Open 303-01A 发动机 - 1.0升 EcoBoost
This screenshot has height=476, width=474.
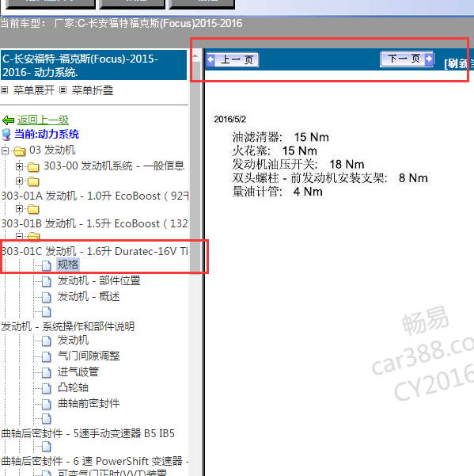point(95,196)
